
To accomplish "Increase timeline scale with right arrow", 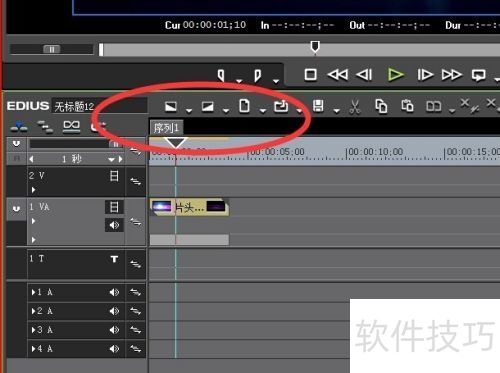I will [x=121, y=159].
